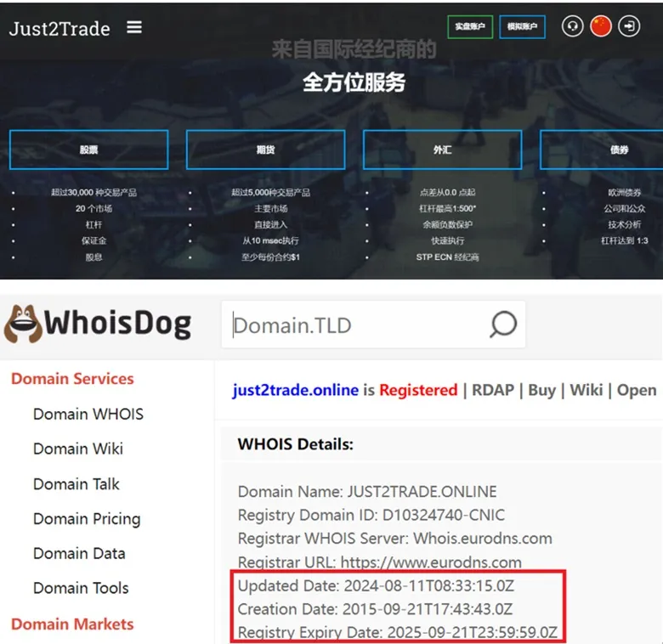The width and height of the screenshot is (663, 644).
Task: Open the Wiki link for the domain
Action: coord(586,390)
